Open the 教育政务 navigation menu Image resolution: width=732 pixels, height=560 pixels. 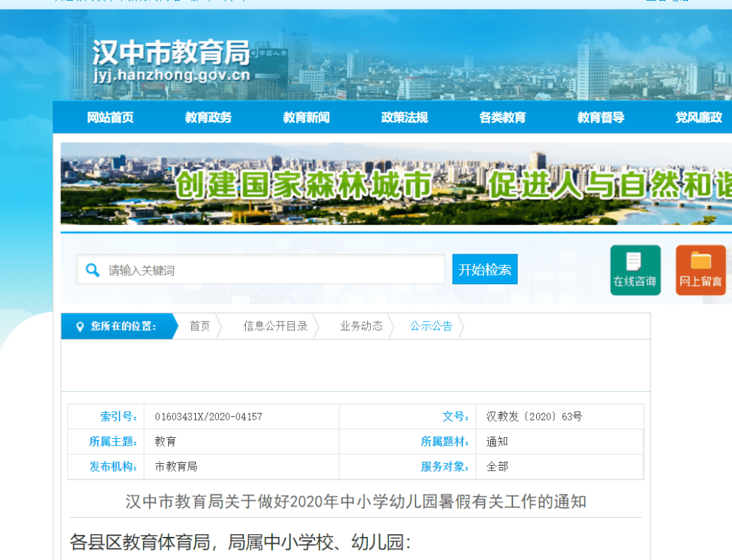pos(208,117)
